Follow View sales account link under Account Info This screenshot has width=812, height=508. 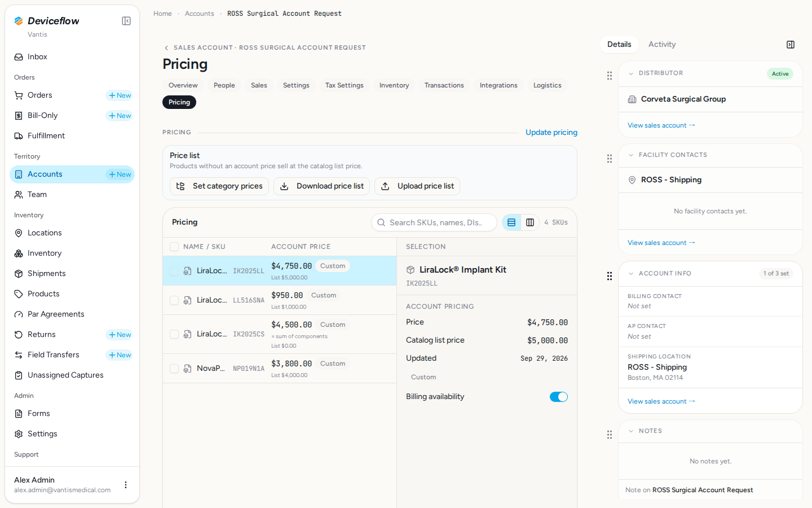(x=661, y=401)
